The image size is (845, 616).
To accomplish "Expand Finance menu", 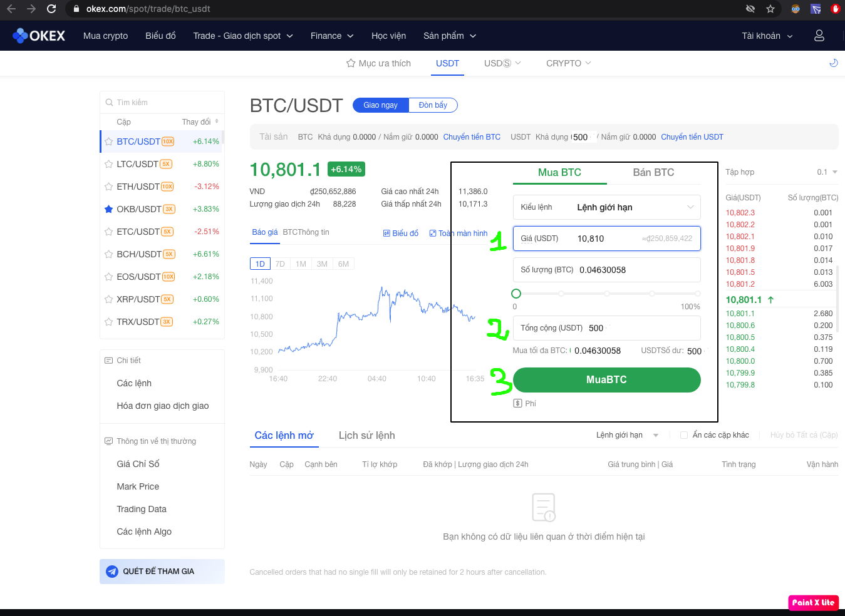I will click(332, 36).
